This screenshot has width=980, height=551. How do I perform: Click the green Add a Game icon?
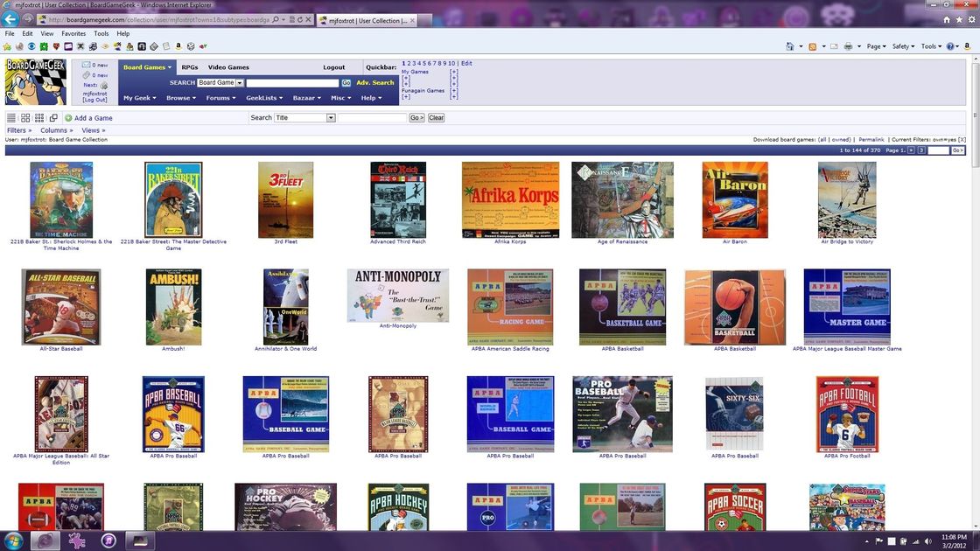click(x=68, y=118)
